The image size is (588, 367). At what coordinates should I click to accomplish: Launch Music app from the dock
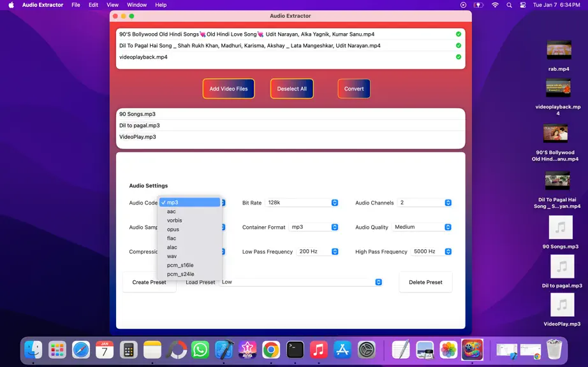pyautogui.click(x=319, y=350)
